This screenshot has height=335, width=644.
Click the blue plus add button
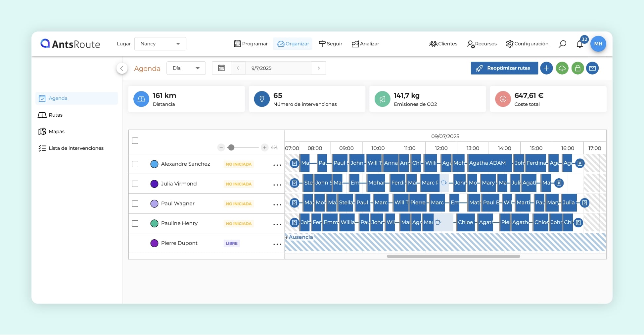546,68
